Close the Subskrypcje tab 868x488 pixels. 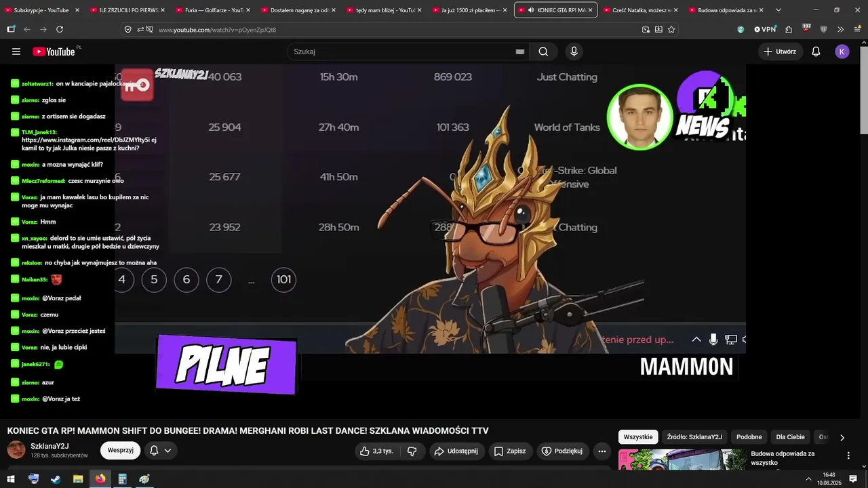[77, 10]
